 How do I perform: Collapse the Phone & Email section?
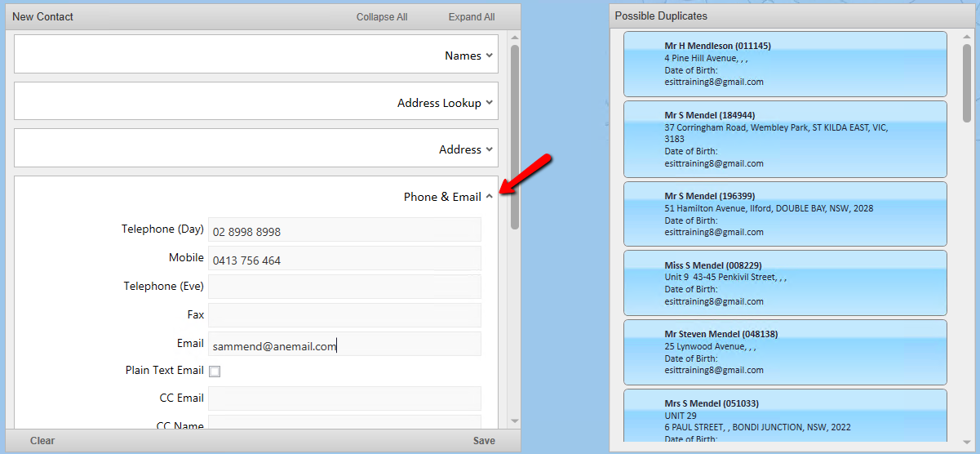click(x=489, y=197)
